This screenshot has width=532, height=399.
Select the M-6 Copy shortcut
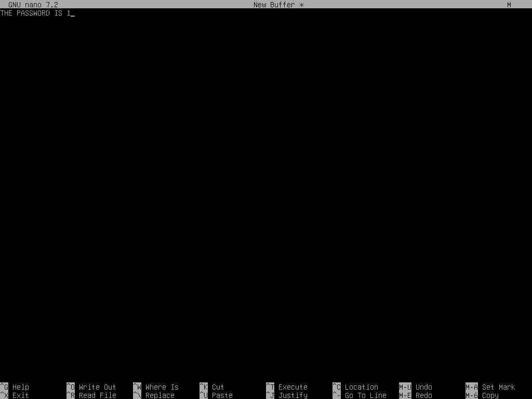[x=482, y=395]
